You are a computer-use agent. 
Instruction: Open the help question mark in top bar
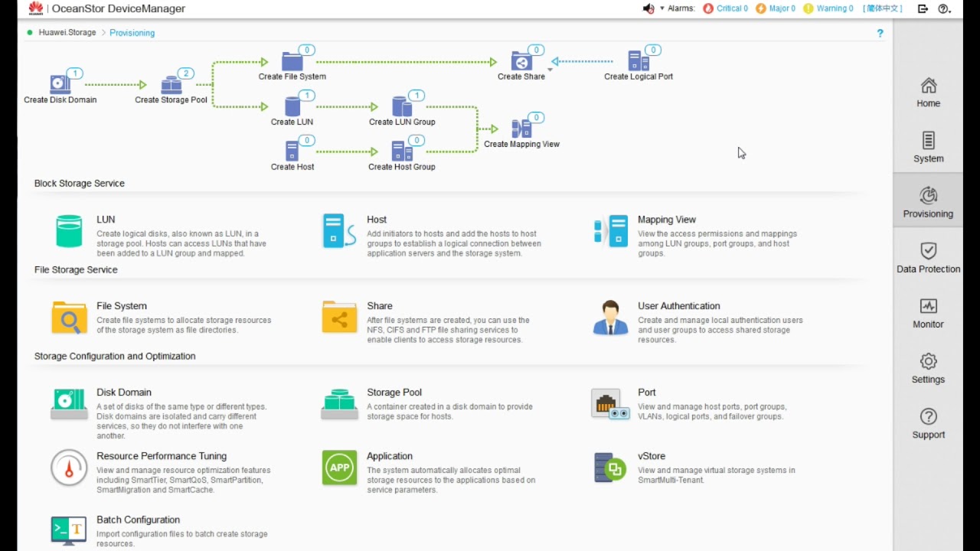(944, 8)
